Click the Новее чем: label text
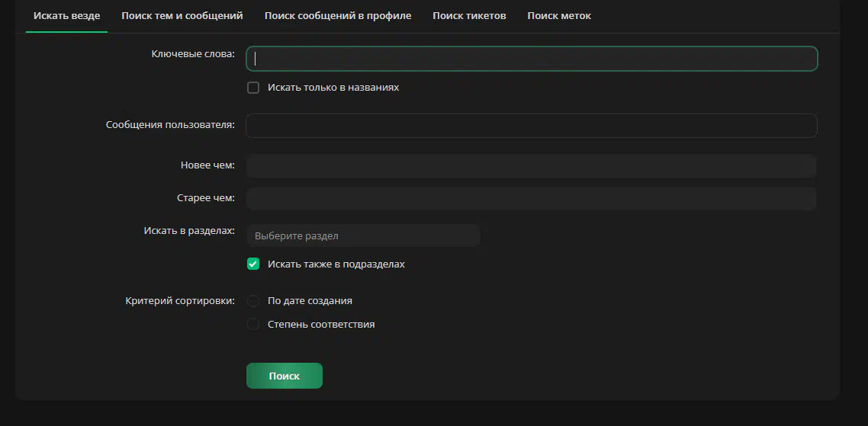This screenshot has height=426, width=868. click(207, 165)
